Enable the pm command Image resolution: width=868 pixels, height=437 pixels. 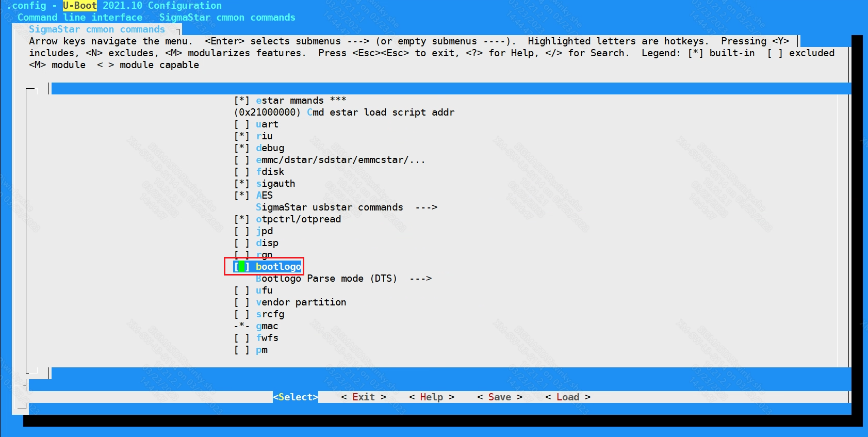(x=241, y=350)
